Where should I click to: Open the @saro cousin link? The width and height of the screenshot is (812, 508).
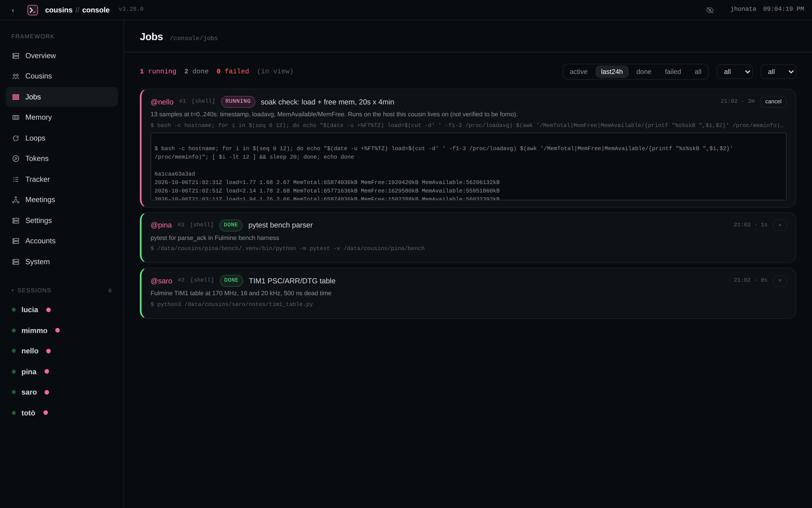161,281
